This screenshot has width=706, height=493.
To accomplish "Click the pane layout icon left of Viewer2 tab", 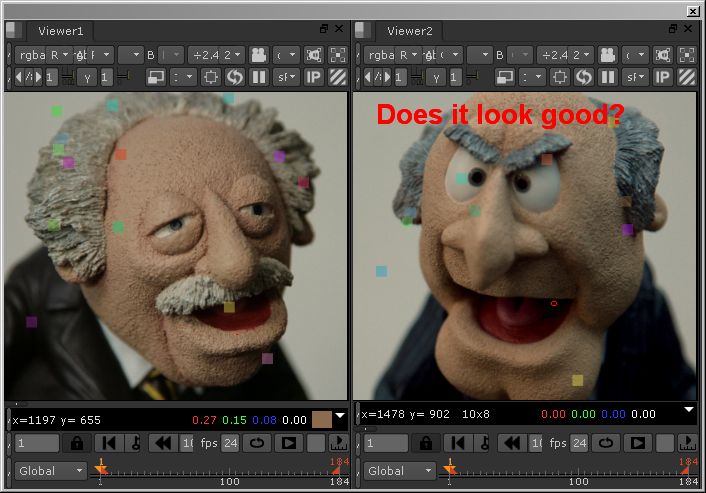I will 362,31.
